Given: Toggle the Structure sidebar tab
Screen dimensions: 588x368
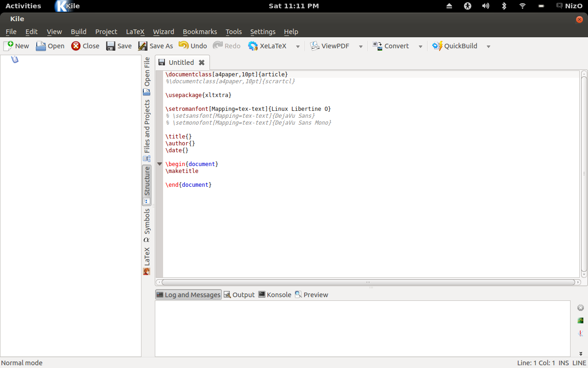Looking at the screenshot, I should click(x=147, y=185).
